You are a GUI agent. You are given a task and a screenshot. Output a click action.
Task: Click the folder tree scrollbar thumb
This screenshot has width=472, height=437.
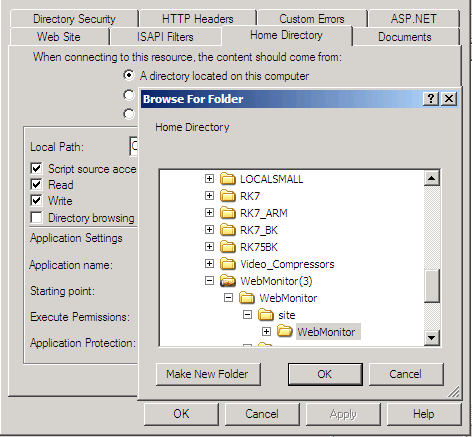[x=432, y=286]
